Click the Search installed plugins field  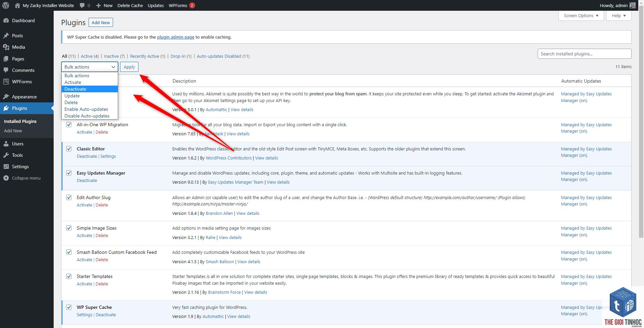[x=584, y=54]
